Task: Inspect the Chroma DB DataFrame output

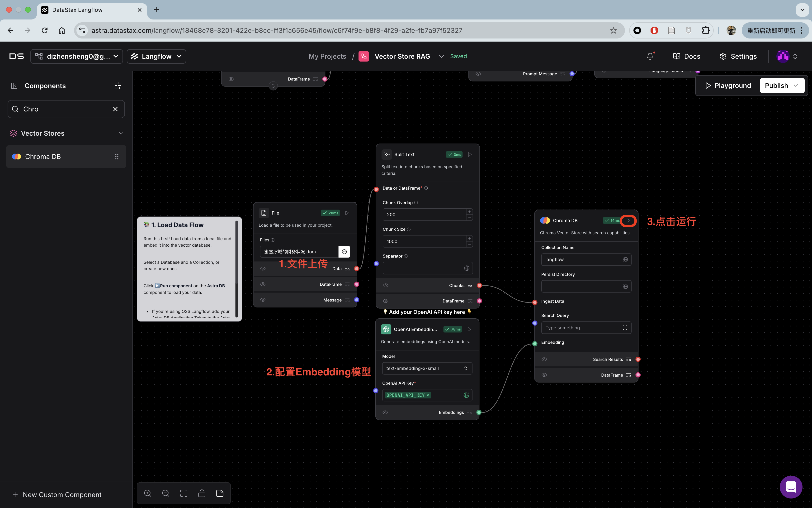Action: pos(628,375)
